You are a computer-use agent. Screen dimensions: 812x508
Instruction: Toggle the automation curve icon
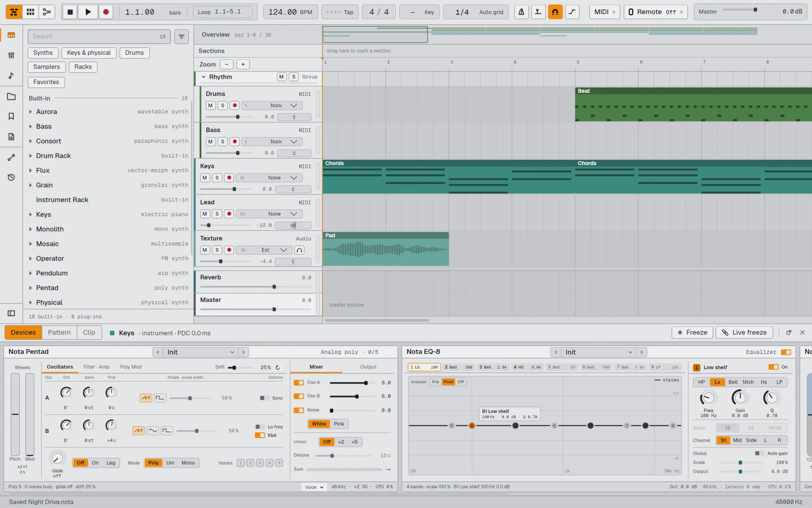click(572, 12)
